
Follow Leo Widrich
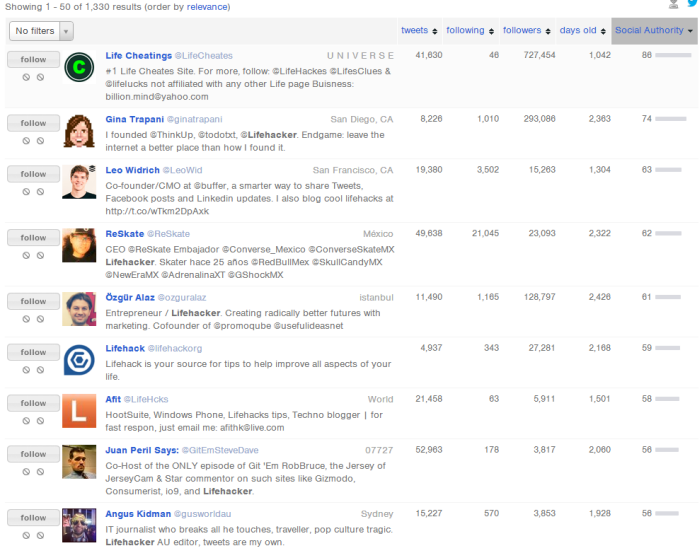click(x=33, y=174)
